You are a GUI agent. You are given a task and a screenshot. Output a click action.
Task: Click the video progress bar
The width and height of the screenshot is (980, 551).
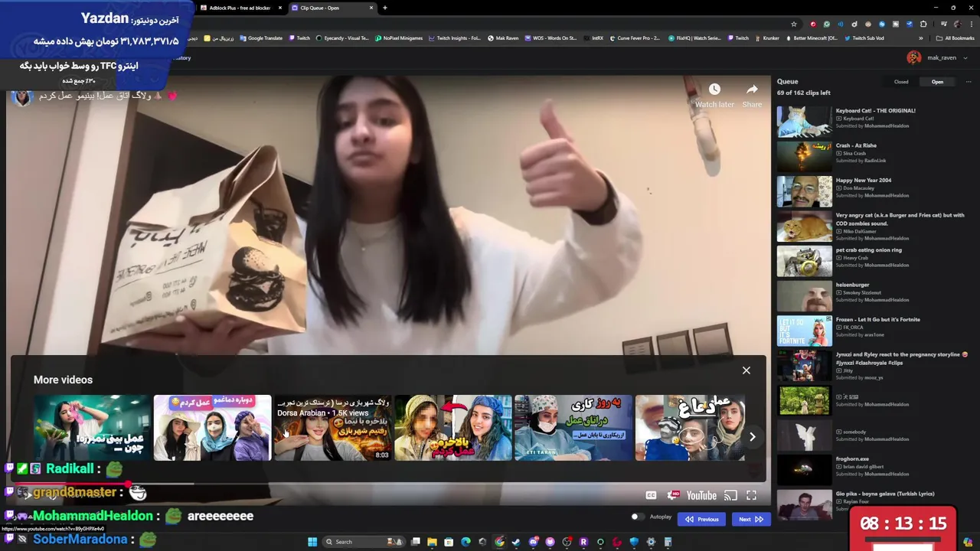(388, 484)
